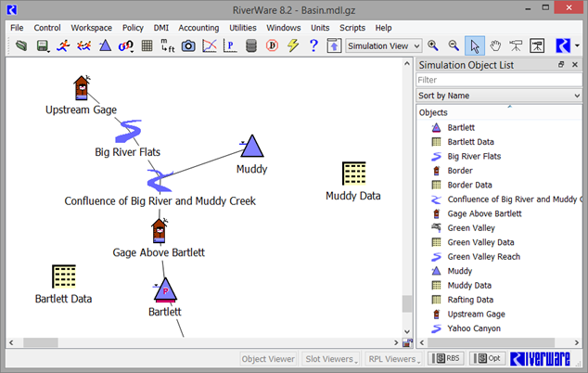Open the save icon dropdown arrow
The height and width of the screenshot is (373, 588).
click(x=49, y=51)
